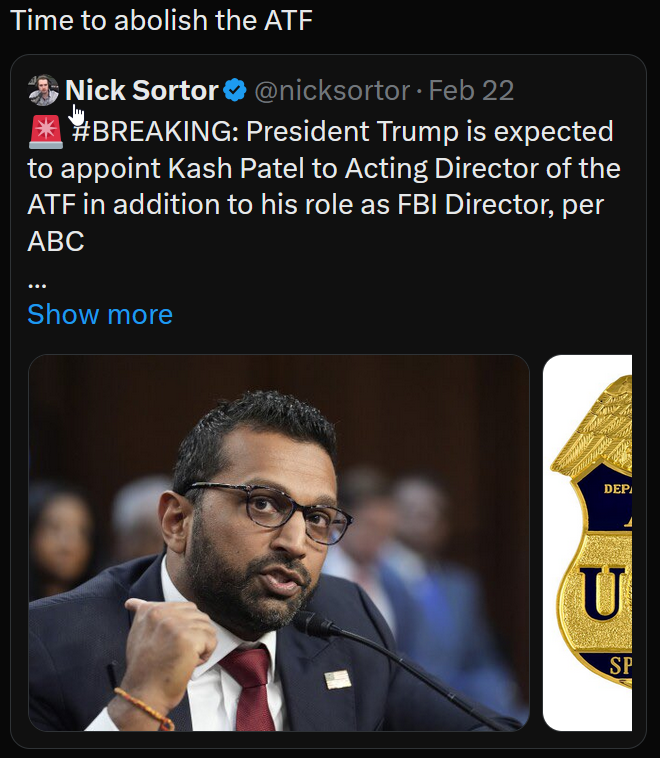Click the flag lapel pin in photo
This screenshot has height=758, width=660.
(338, 680)
